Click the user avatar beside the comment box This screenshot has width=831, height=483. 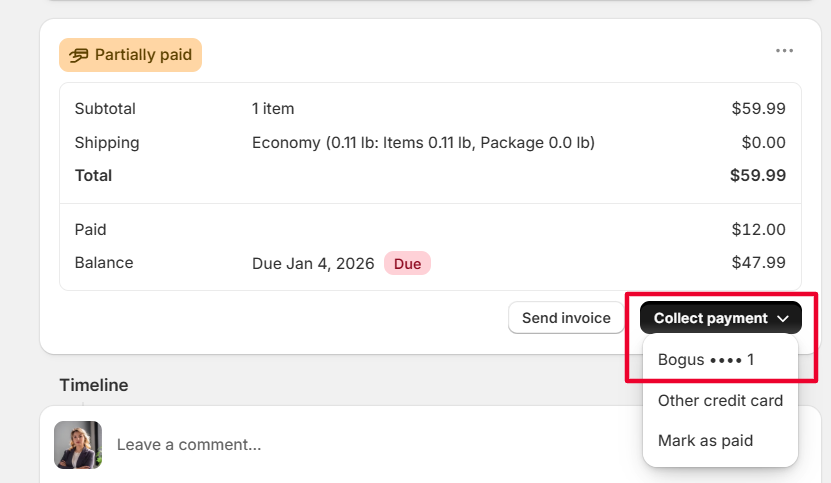click(x=78, y=445)
